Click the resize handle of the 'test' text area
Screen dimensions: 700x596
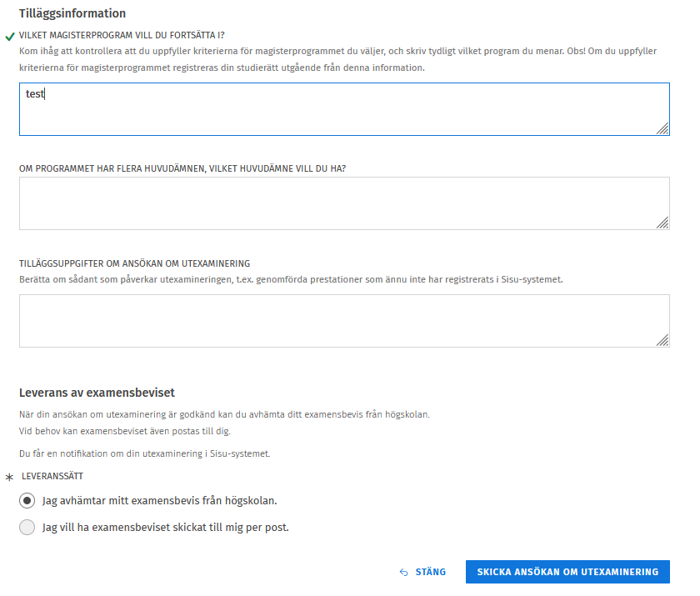click(x=662, y=128)
